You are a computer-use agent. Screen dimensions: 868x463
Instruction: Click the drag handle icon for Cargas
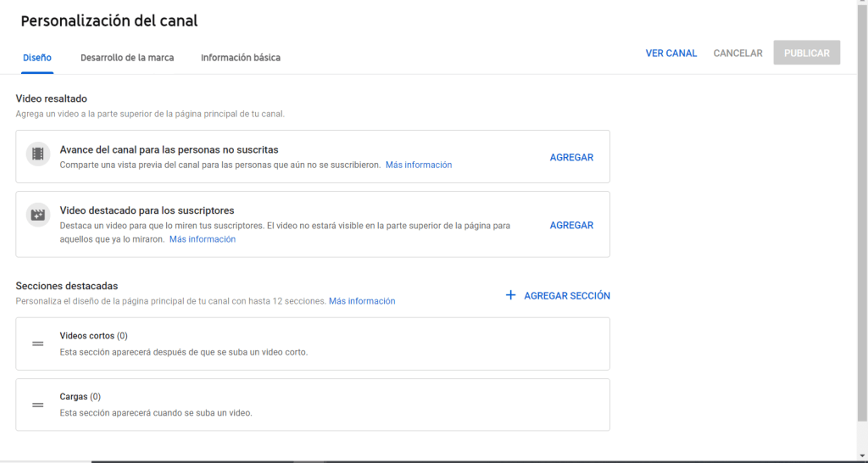(38, 405)
